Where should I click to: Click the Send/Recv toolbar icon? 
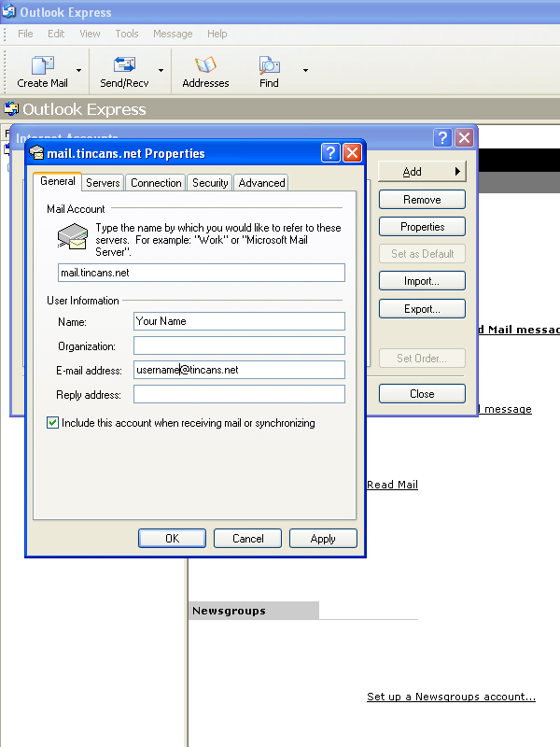[x=124, y=65]
